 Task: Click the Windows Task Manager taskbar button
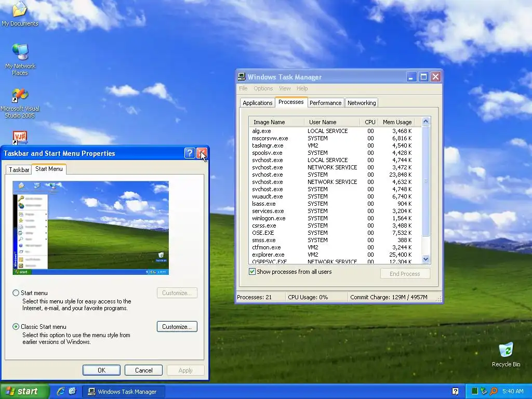124,392
